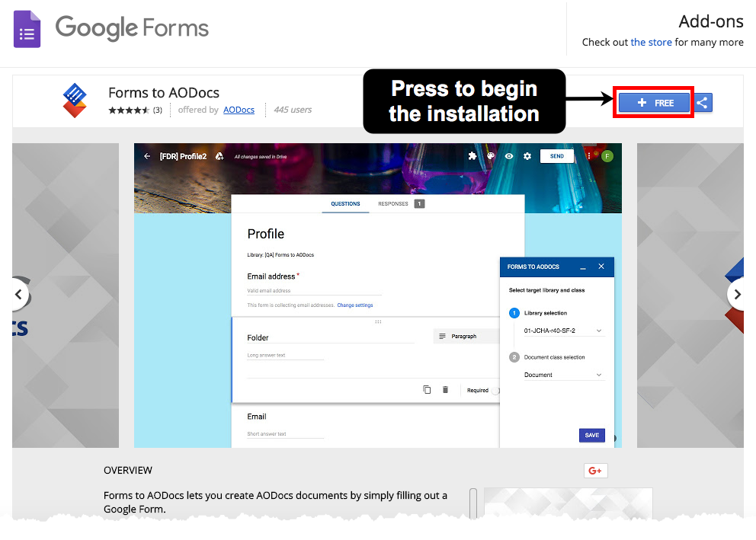Open the Library selection dropdown
The image size is (756, 540).
coord(563,331)
